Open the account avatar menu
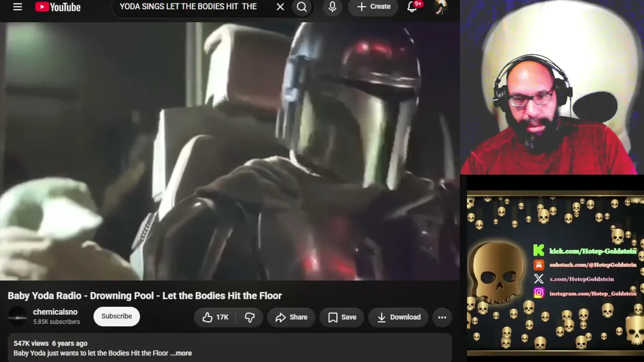644x362 pixels. pyautogui.click(x=441, y=7)
